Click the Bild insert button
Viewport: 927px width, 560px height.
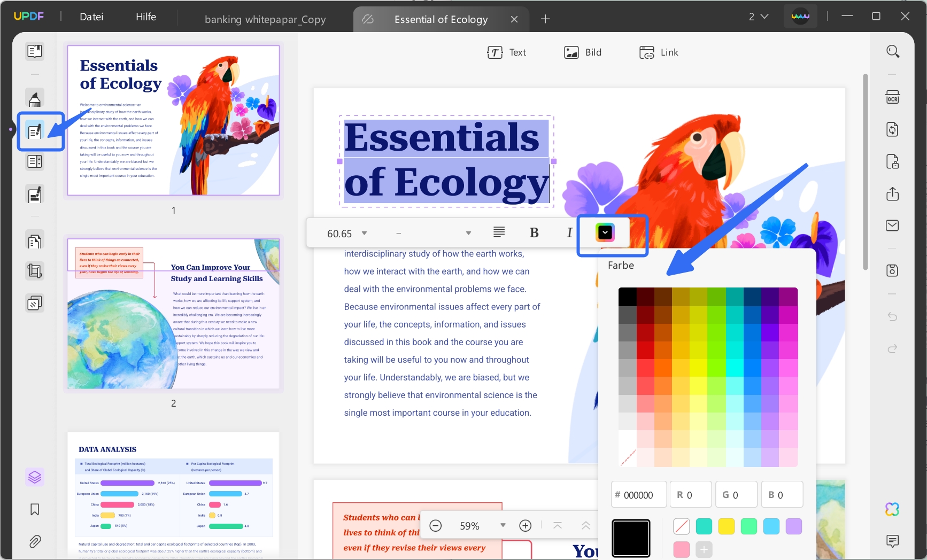click(x=583, y=52)
